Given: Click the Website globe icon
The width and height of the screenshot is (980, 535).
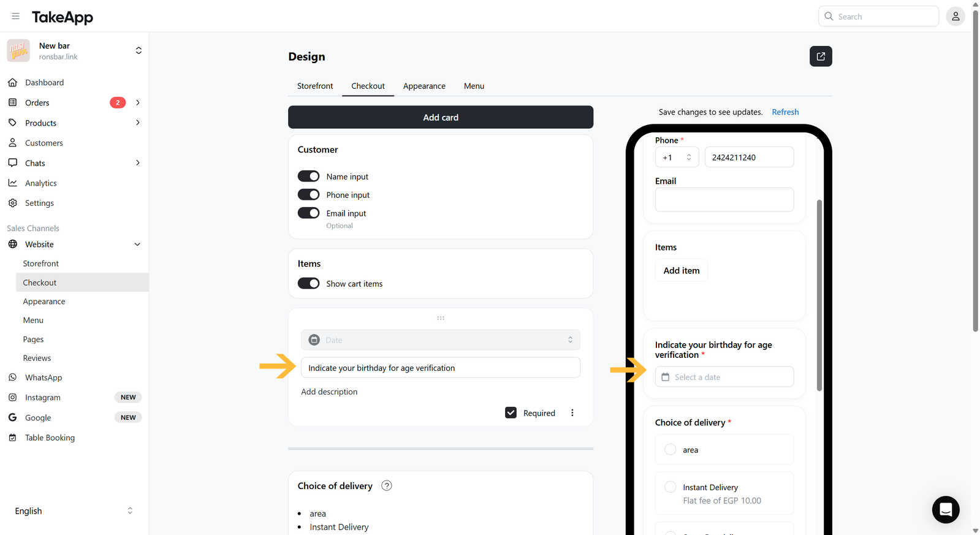Looking at the screenshot, I should pos(13,244).
